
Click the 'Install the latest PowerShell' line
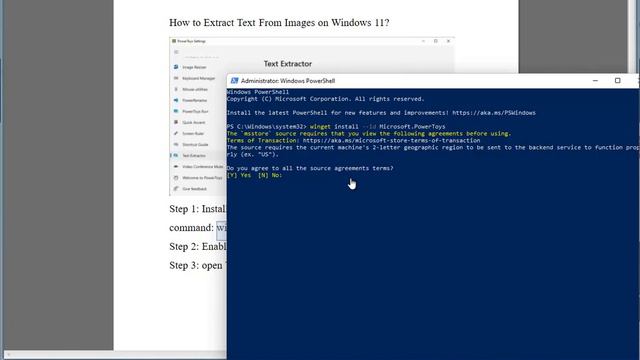381,113
